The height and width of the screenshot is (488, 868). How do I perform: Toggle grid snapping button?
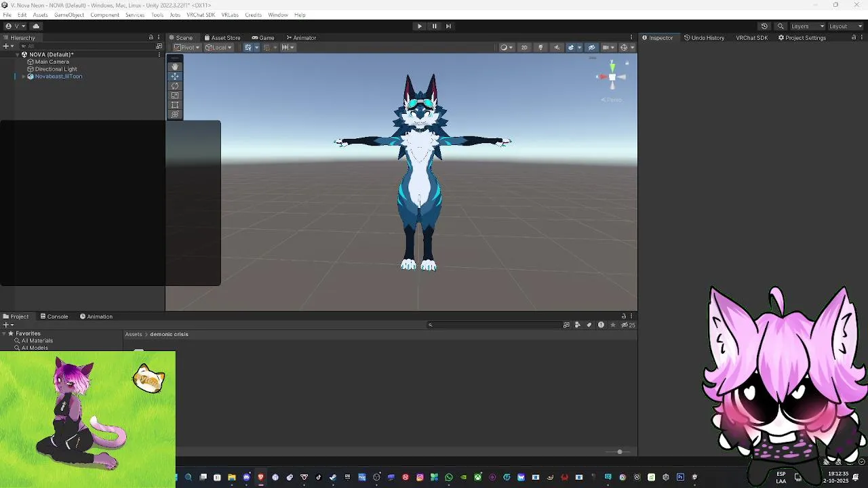(x=267, y=47)
